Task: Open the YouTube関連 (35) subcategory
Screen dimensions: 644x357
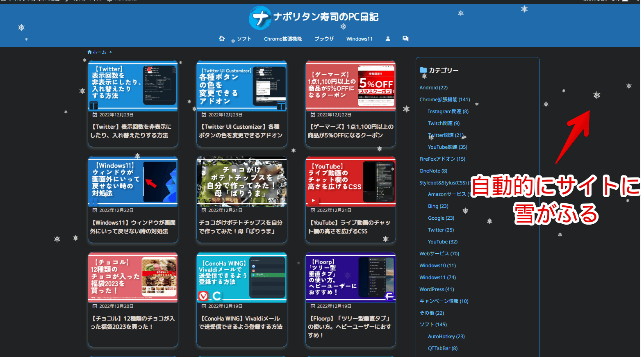Action: pos(448,147)
